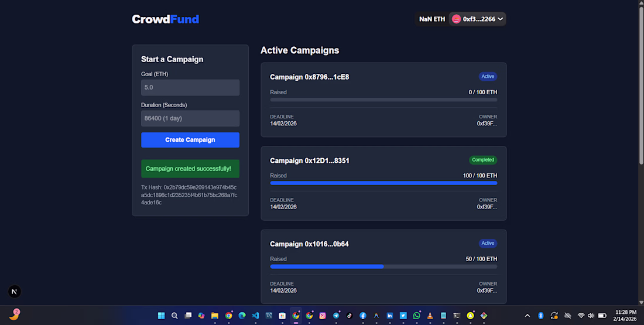
Task: Click the 'Active Campaigns' heading
Action: point(300,50)
